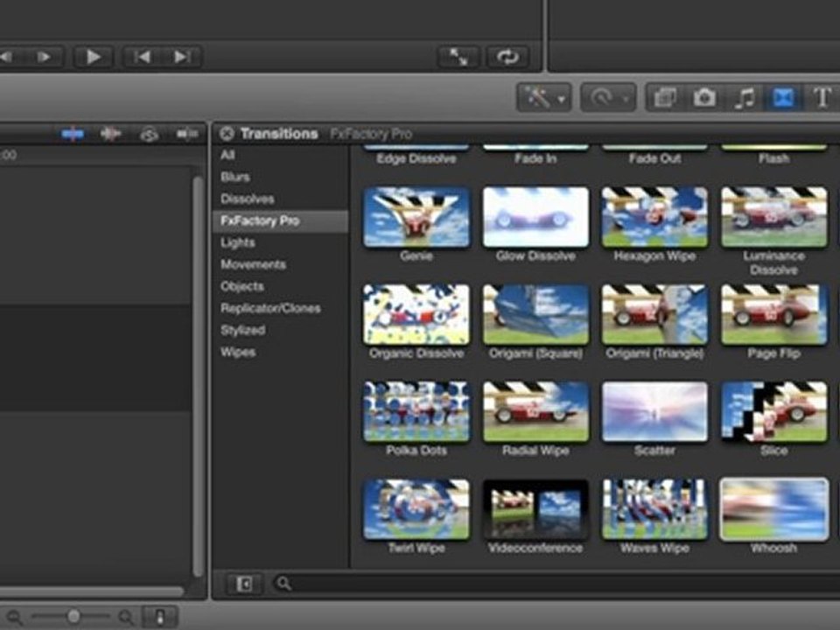Go to next edit point button
Image resolution: width=840 pixels, height=630 pixels.
(x=182, y=57)
